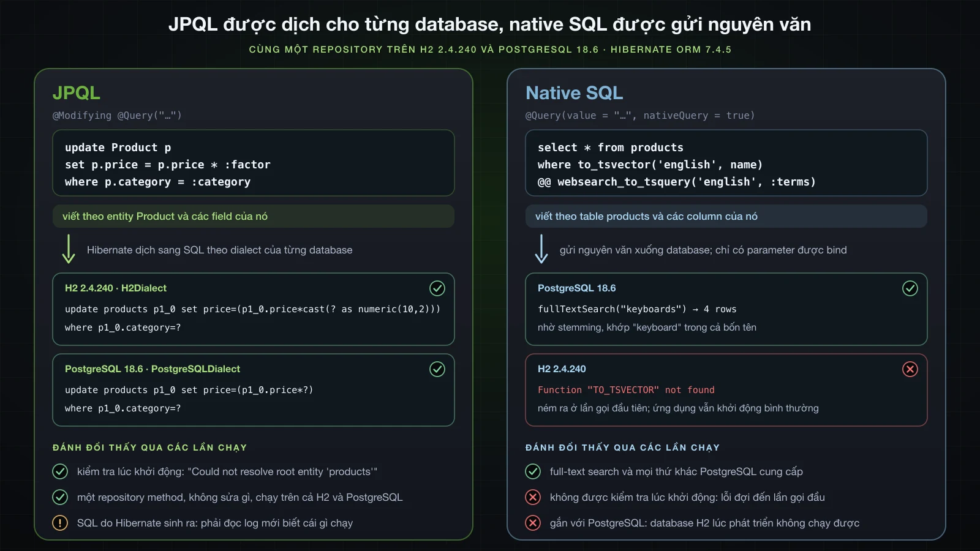The width and height of the screenshot is (980, 551).
Task: Click the red X in the H2 2.4.240 error card
Action: coord(910,369)
